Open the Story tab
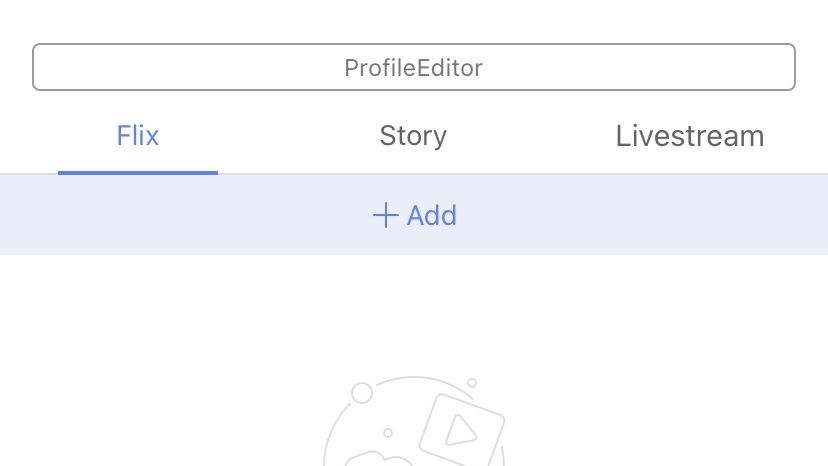 (413, 136)
